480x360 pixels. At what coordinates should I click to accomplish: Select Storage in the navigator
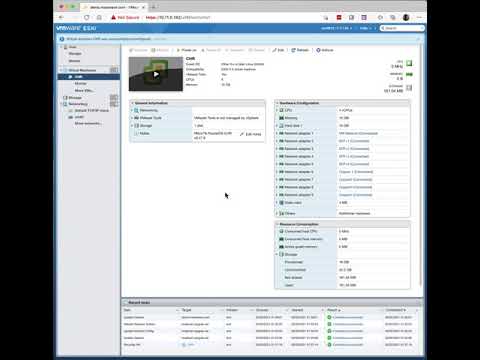(75, 98)
